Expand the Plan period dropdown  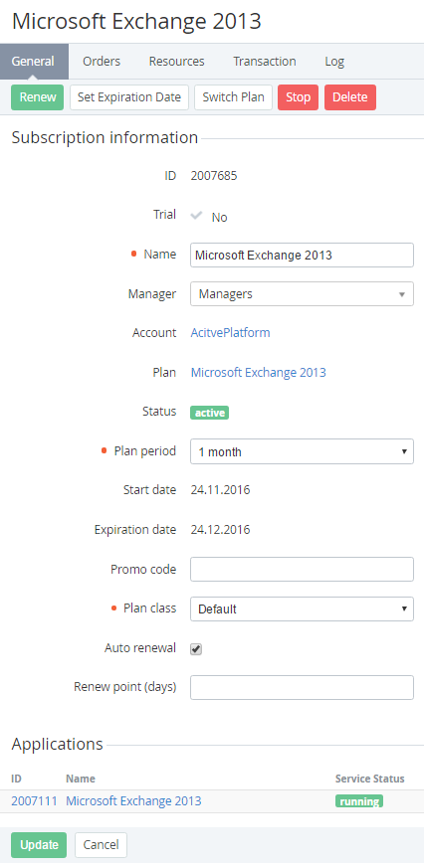pyautogui.click(x=302, y=451)
